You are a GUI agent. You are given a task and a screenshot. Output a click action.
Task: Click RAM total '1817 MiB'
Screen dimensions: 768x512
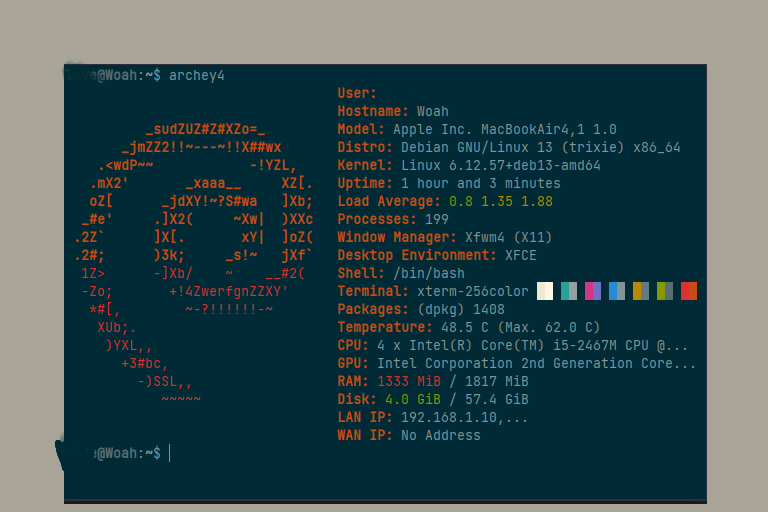[x=497, y=382]
